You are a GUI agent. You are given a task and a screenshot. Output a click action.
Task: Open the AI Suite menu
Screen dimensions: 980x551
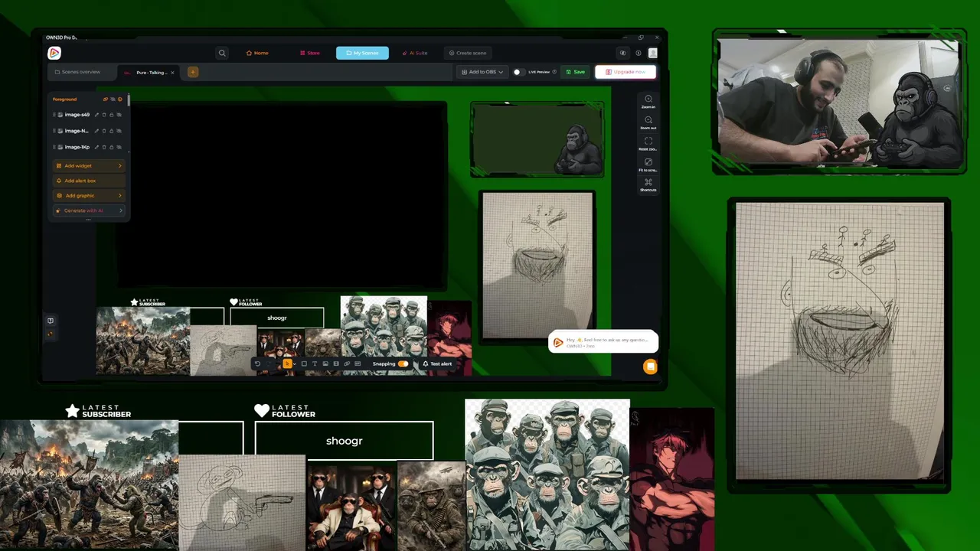pos(415,53)
